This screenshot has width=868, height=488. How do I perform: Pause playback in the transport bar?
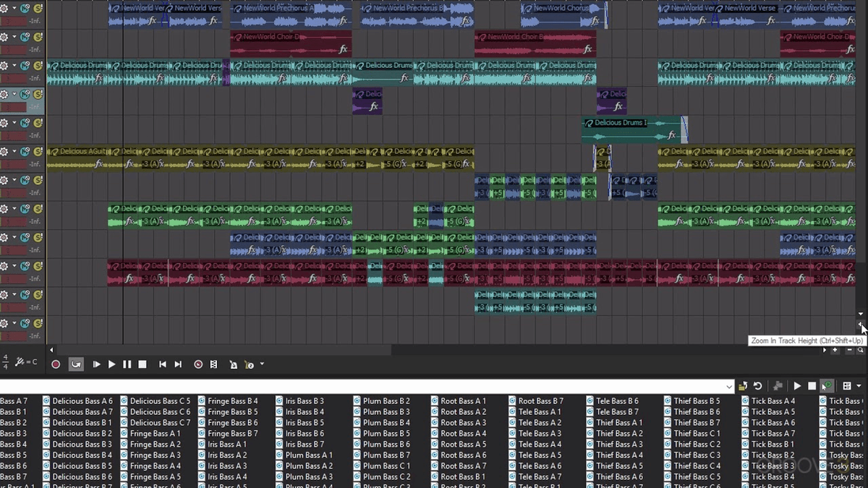(127, 365)
